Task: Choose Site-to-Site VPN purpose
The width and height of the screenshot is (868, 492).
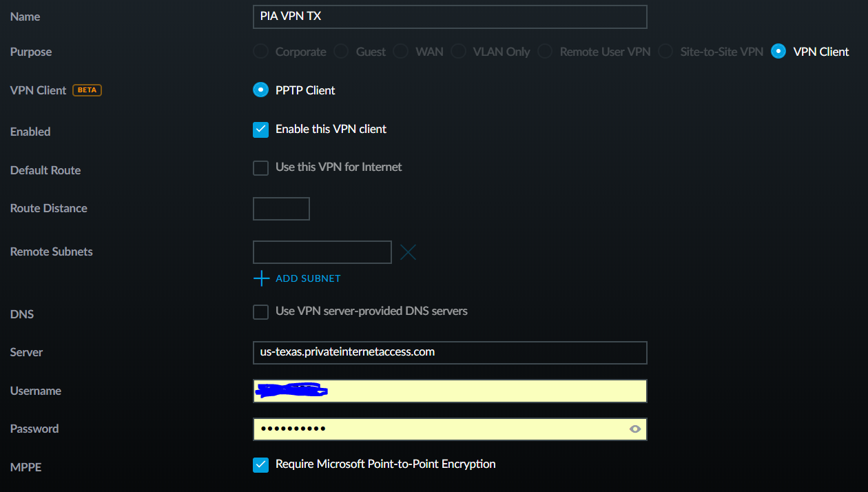Action: click(x=665, y=52)
